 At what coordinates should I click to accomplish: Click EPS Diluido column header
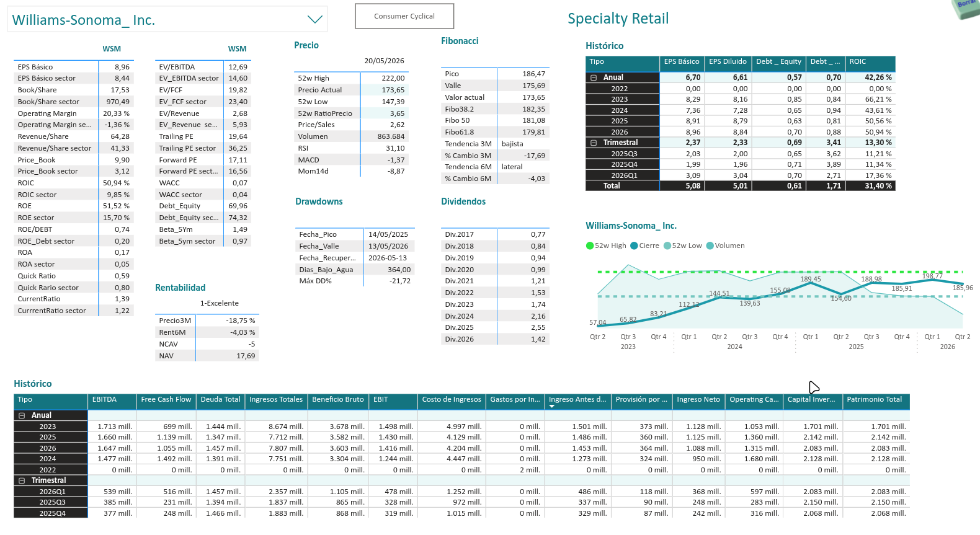tap(728, 63)
